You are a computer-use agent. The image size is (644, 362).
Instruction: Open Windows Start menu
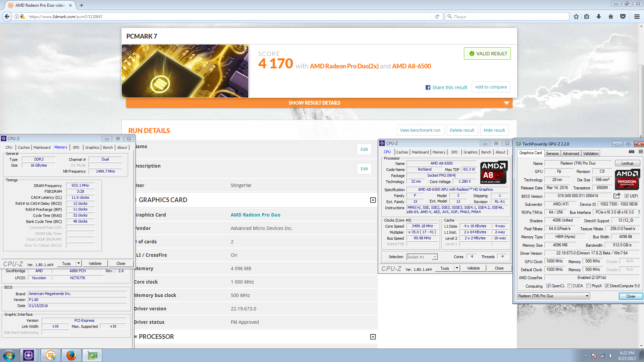tap(9, 355)
